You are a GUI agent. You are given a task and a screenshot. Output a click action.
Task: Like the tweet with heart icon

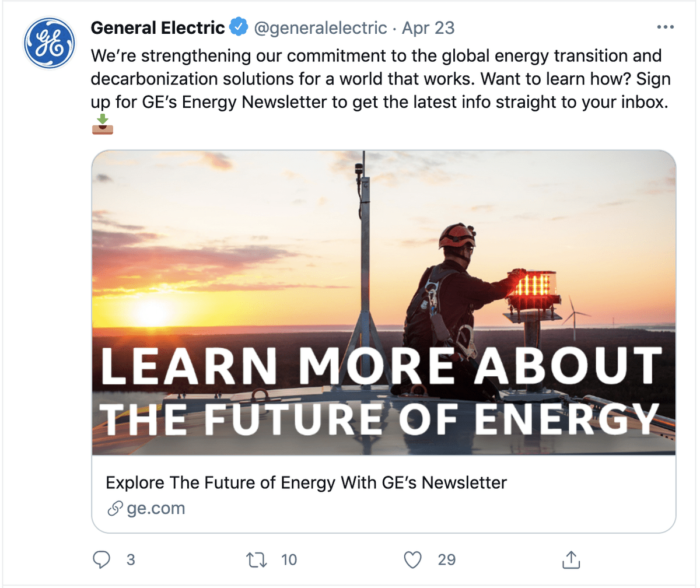tap(412, 560)
